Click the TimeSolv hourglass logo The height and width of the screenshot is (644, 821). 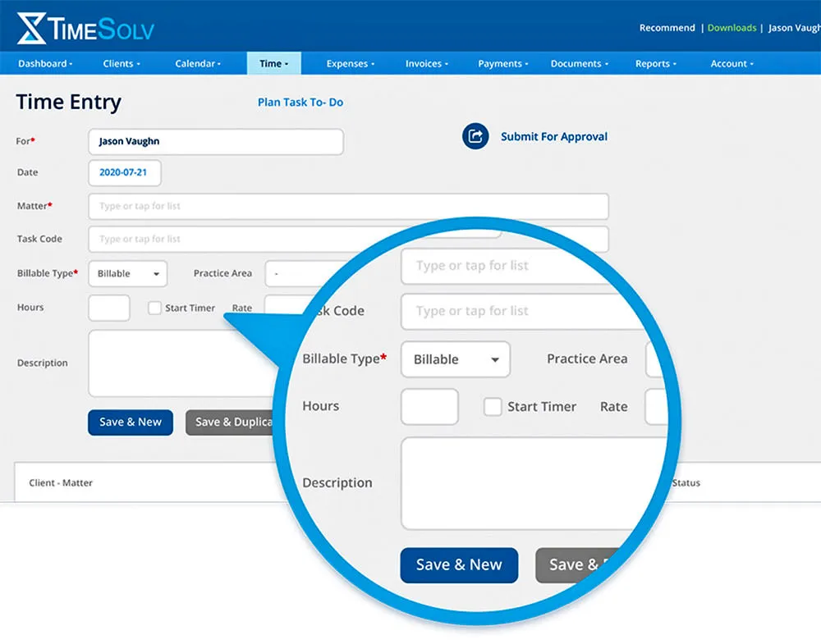30,28
